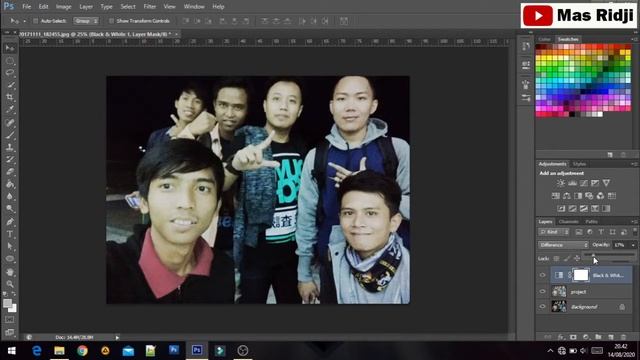Select the Black & White layer mask thumbnail

pos(581,275)
